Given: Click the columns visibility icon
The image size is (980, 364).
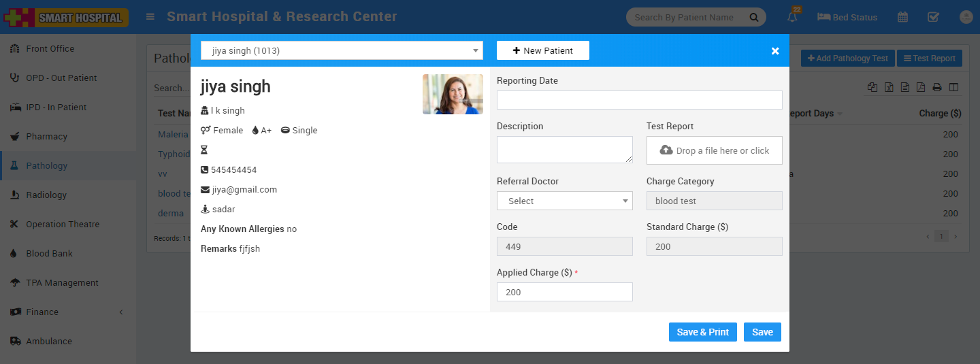Looking at the screenshot, I should click(x=953, y=87).
